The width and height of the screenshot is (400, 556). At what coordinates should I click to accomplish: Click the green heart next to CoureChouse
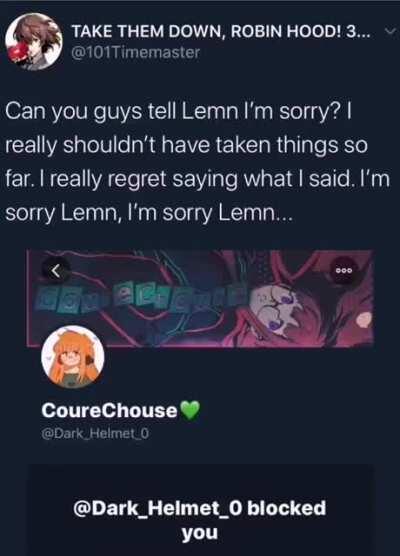pyautogui.click(x=190, y=411)
